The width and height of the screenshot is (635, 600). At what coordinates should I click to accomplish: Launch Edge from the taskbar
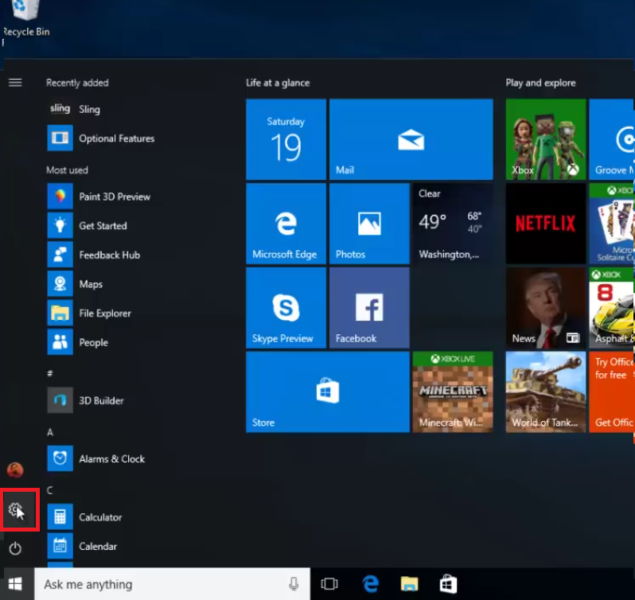370,584
